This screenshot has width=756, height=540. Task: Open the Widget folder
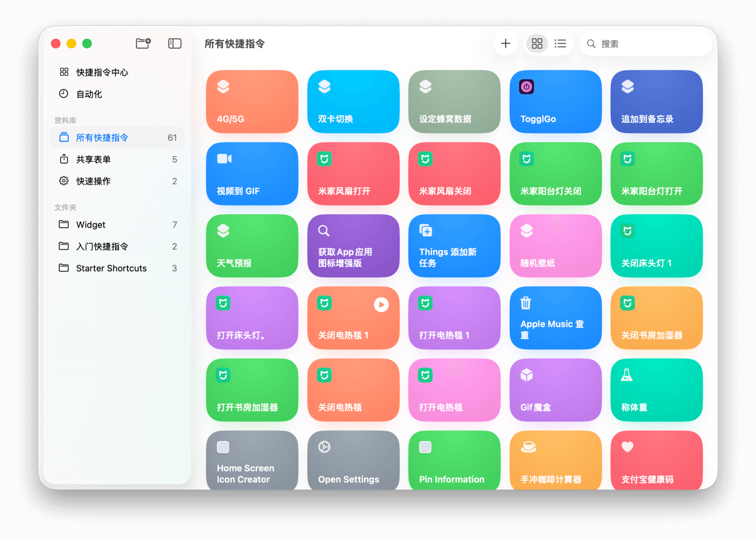pos(91,225)
